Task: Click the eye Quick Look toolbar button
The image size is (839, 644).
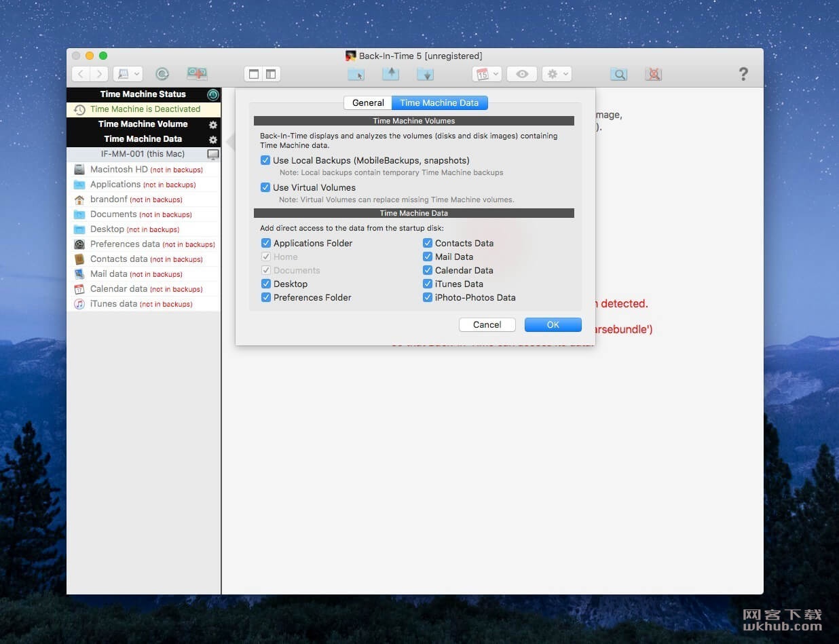Action: [522, 74]
